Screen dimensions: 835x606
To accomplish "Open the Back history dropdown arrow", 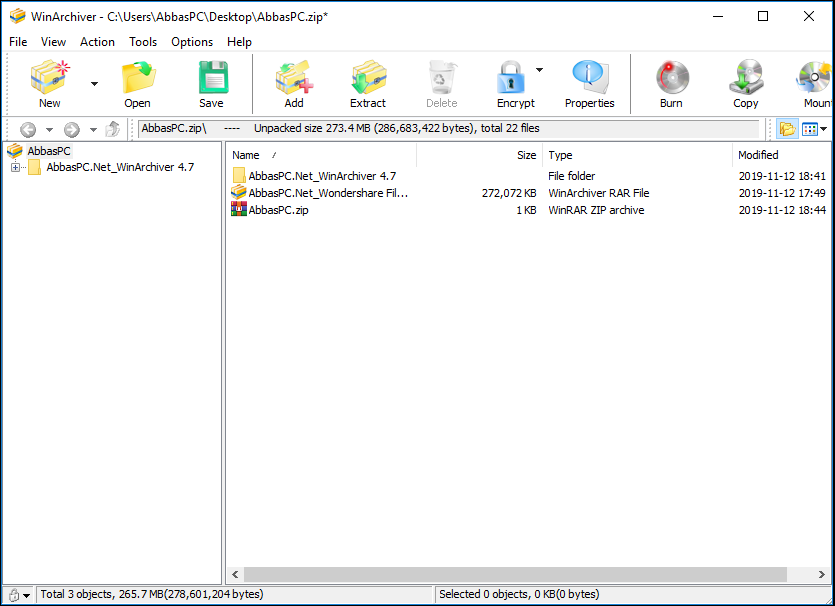I will [49, 129].
